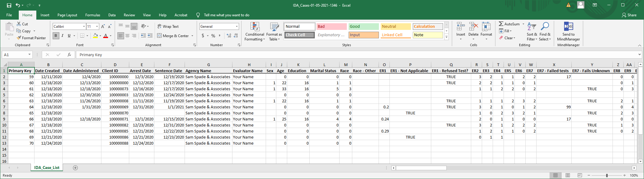The height and width of the screenshot is (179, 644).
Task: Click the Save icon in title bar
Action: (9, 5)
